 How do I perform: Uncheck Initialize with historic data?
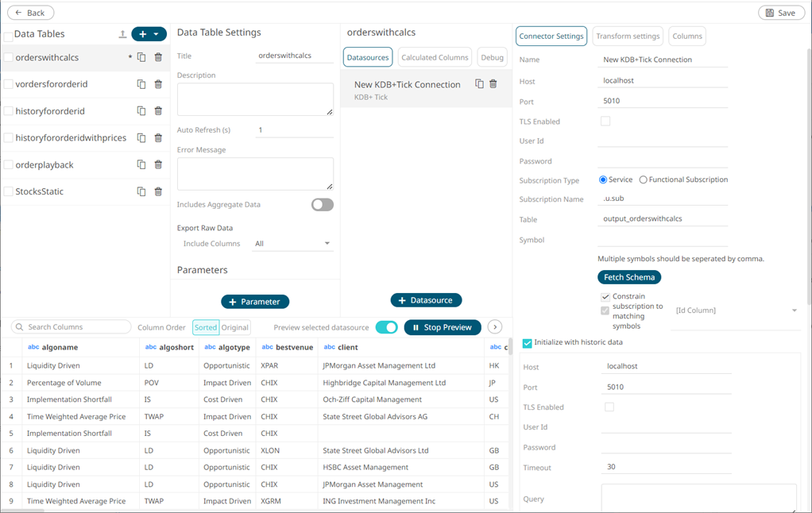(528, 343)
